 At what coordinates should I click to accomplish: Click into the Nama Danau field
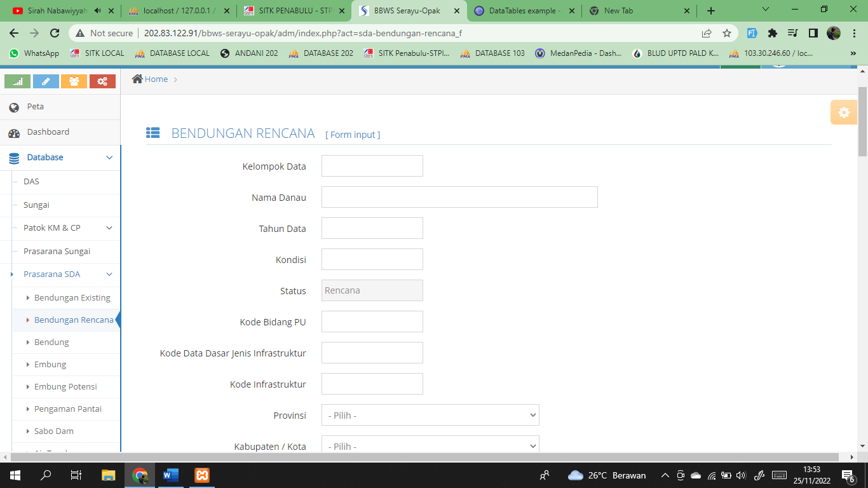pyautogui.click(x=459, y=197)
